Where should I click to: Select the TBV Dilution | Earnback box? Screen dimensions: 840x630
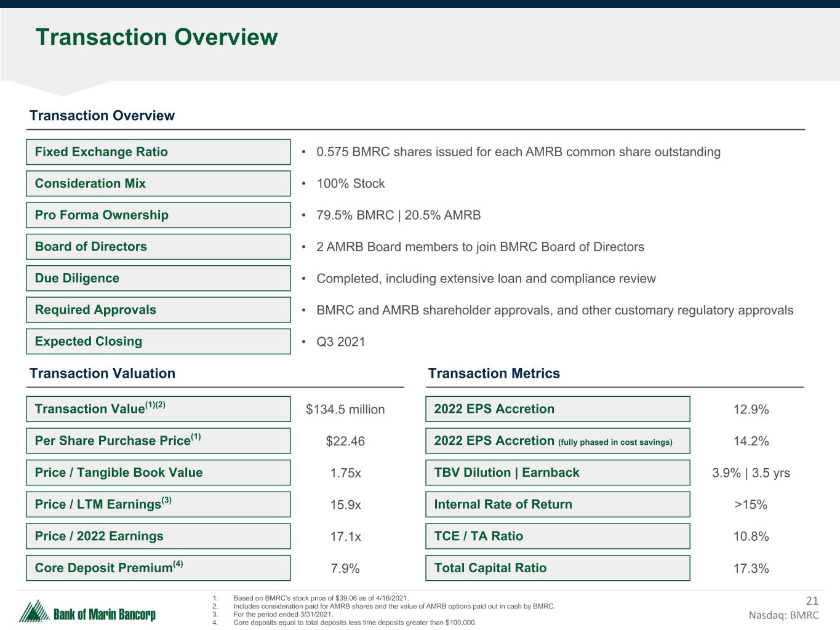[x=557, y=472]
